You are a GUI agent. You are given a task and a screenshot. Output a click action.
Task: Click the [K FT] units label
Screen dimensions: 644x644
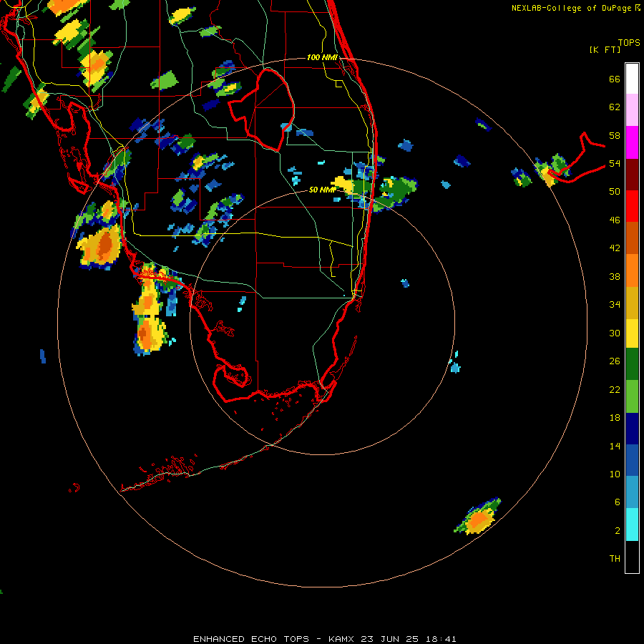605,49
